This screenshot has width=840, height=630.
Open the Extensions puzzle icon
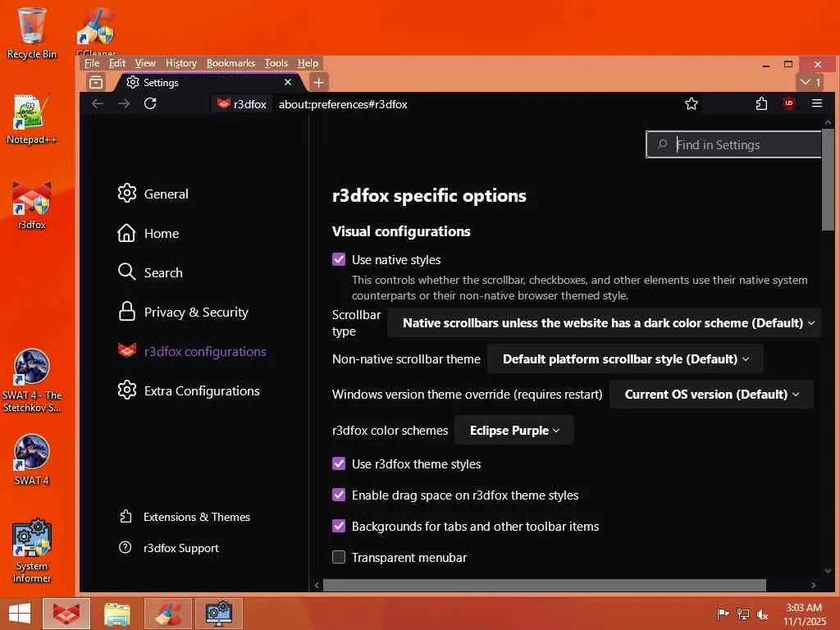coord(761,104)
